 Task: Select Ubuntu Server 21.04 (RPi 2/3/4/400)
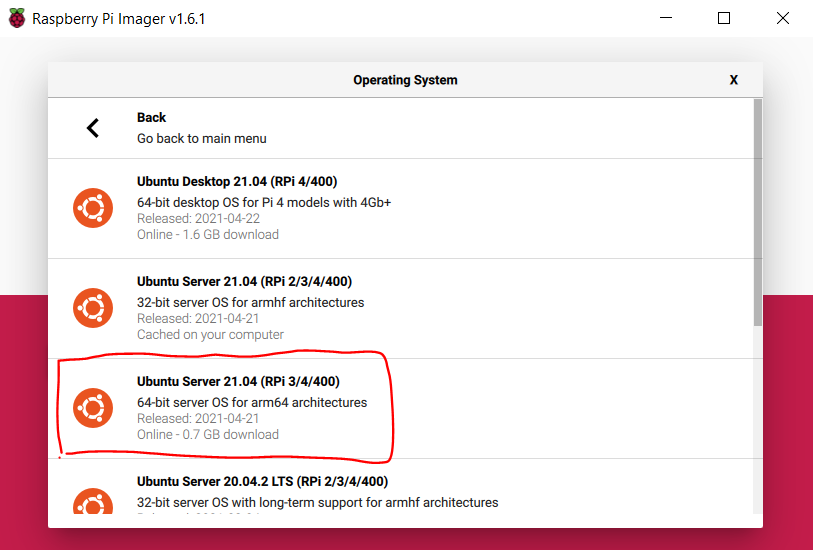coord(401,308)
